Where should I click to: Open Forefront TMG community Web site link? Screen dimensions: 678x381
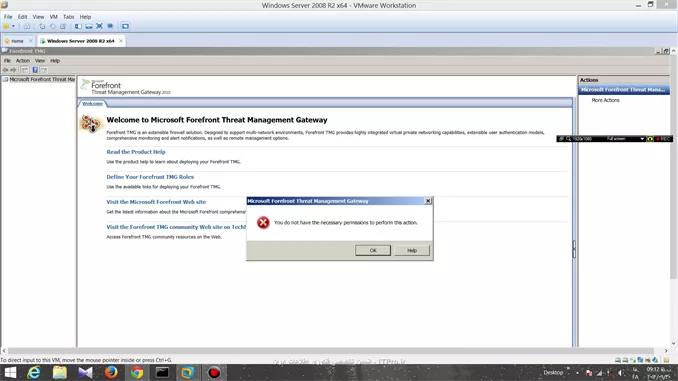point(176,227)
